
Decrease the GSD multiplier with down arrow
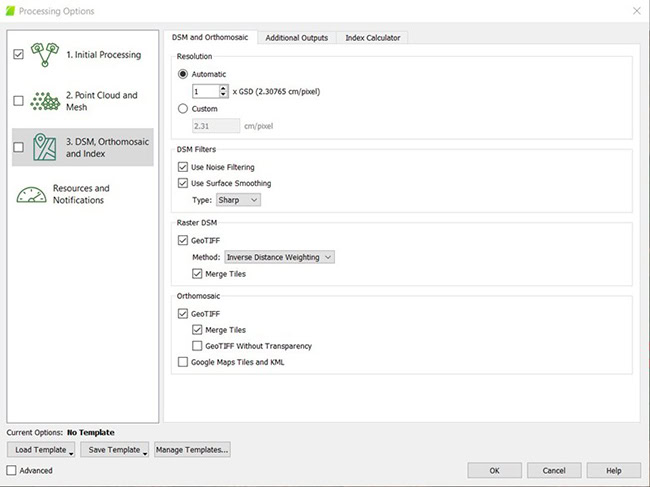223,94
